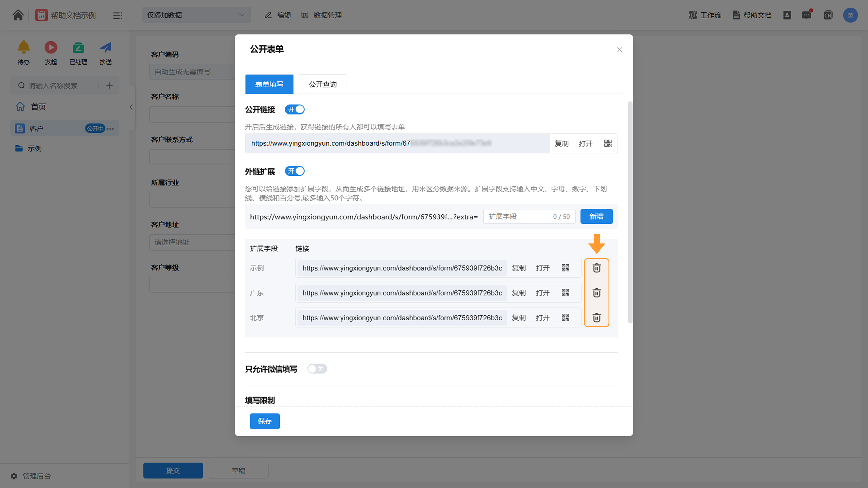
Task: Open the messages chat icon
Action: click(807, 15)
